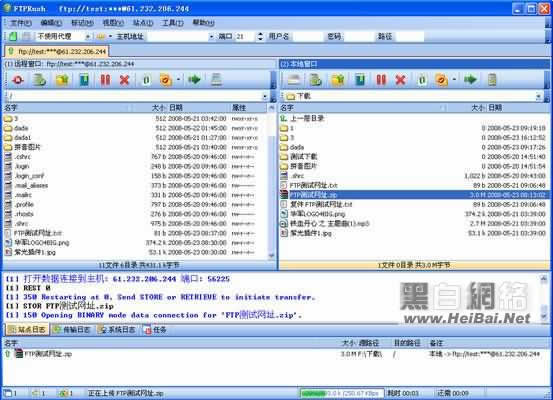Select the ftp://test:***@61.232.206.244 session tab
This screenshot has width=553, height=400.
click(x=57, y=51)
